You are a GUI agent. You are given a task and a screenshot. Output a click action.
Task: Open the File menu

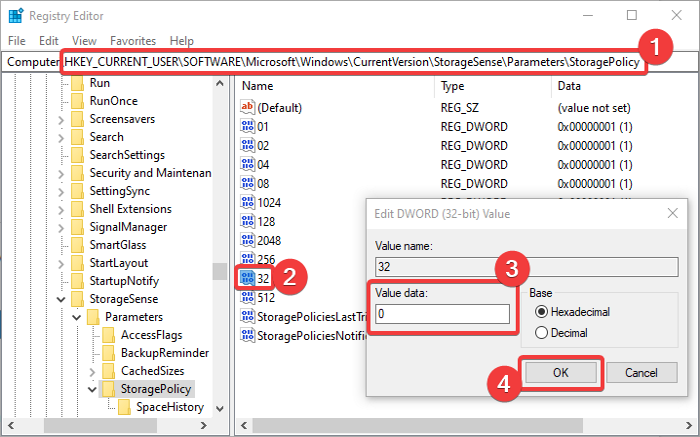pos(17,41)
